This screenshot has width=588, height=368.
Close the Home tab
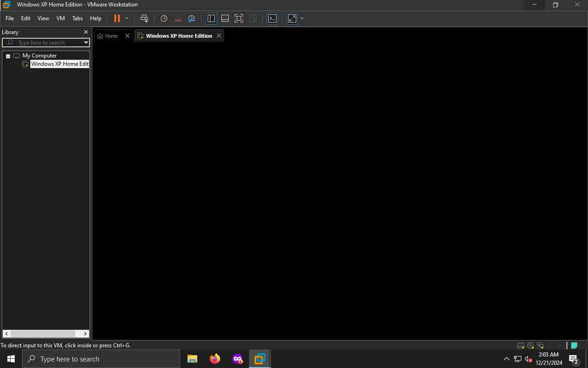tap(127, 36)
